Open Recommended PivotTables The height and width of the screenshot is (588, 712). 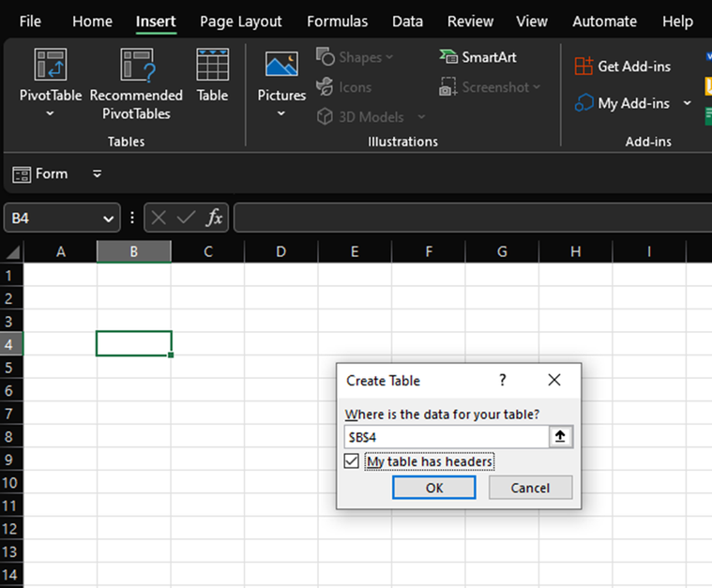coord(136,84)
